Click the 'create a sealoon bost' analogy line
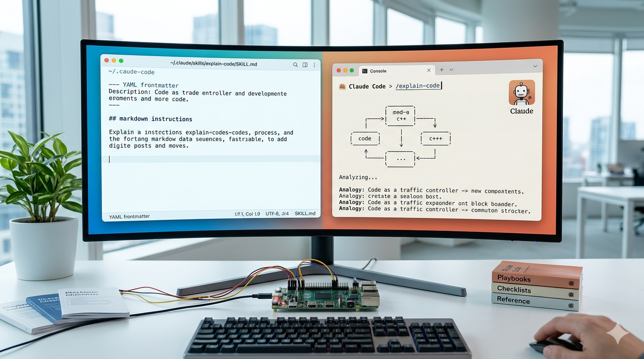644x359 pixels. pyautogui.click(x=390, y=196)
